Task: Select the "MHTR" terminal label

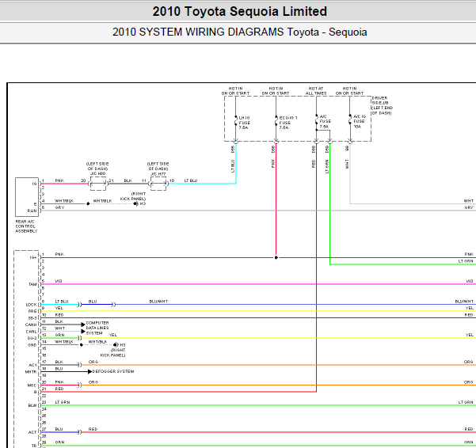Action: click(x=31, y=372)
